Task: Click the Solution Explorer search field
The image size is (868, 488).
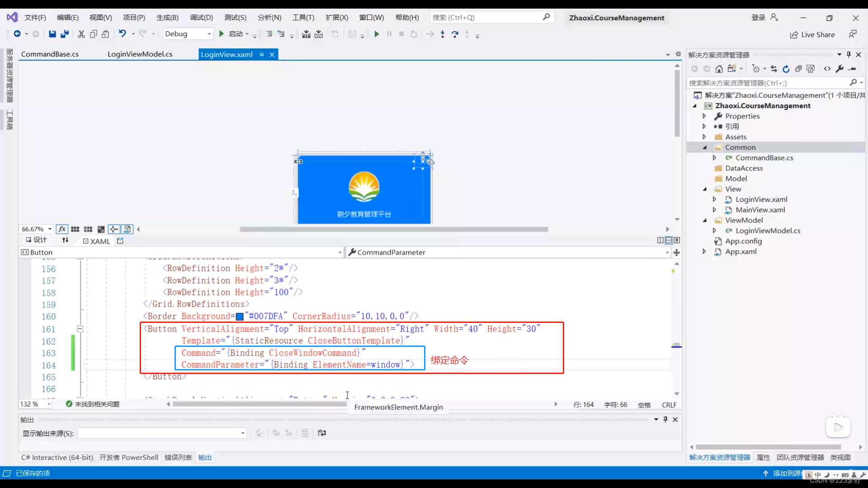Action: 775,83
